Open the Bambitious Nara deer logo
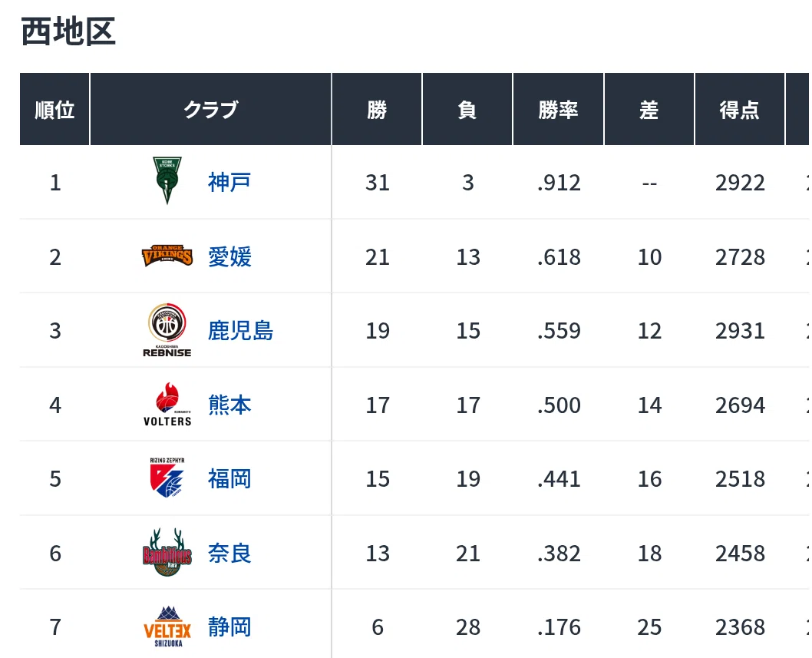812x658 pixels. (167, 552)
